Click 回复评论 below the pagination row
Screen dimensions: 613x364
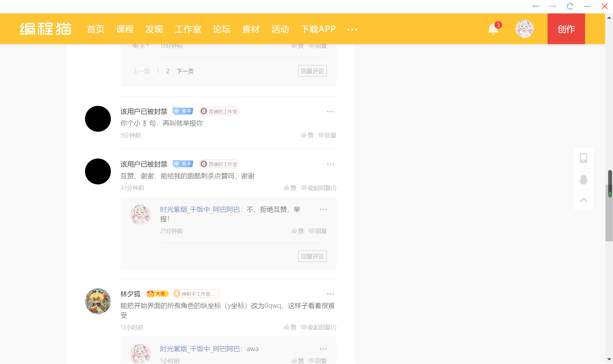(x=312, y=71)
